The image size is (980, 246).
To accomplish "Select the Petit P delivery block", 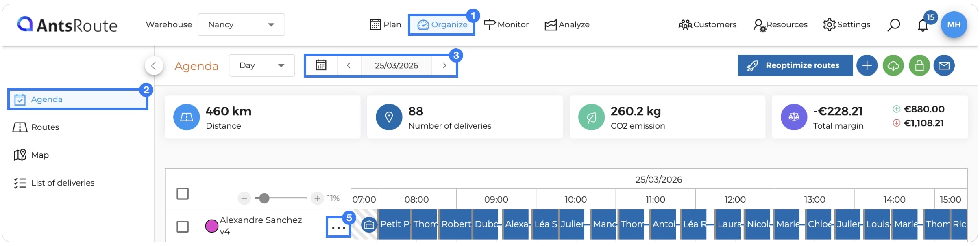I will (394, 224).
